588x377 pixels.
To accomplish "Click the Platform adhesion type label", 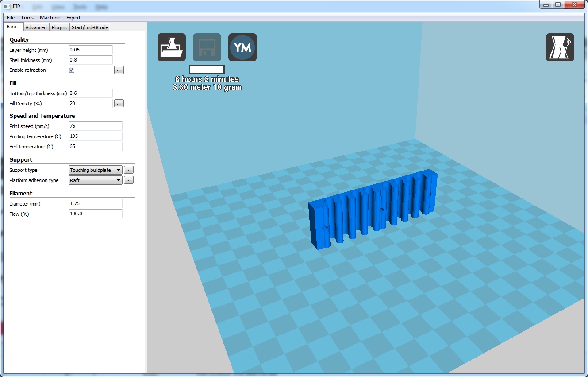I will tap(34, 180).
